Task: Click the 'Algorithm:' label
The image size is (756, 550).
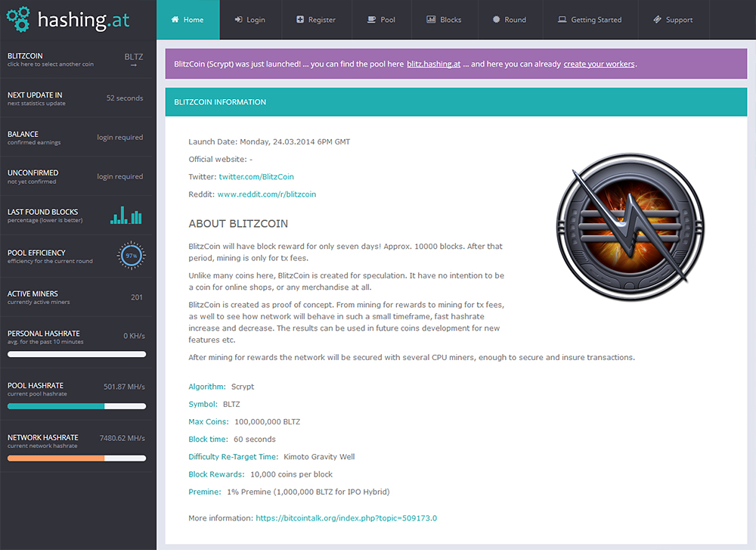Action: tap(207, 387)
